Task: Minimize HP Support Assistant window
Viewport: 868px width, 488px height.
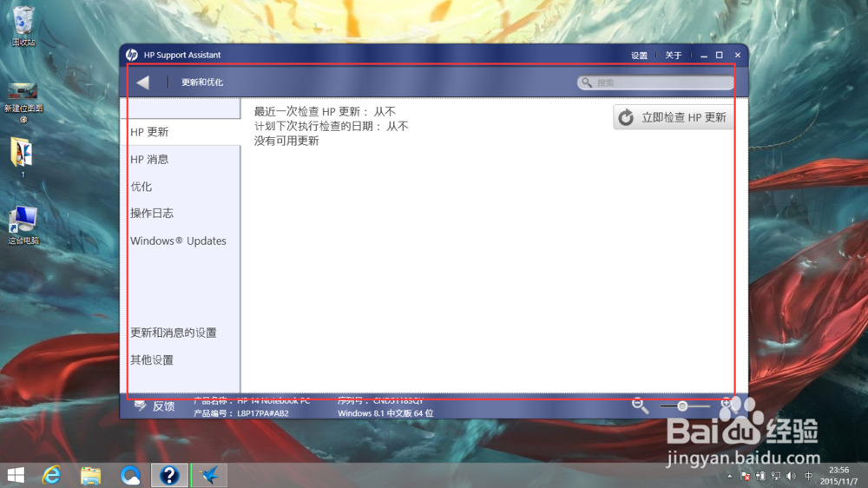Action: 704,56
